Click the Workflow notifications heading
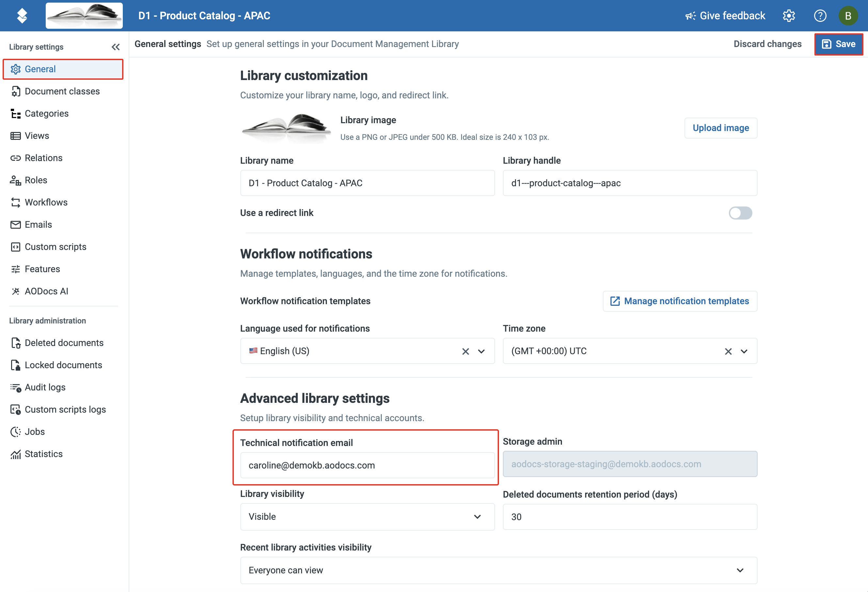 point(306,254)
